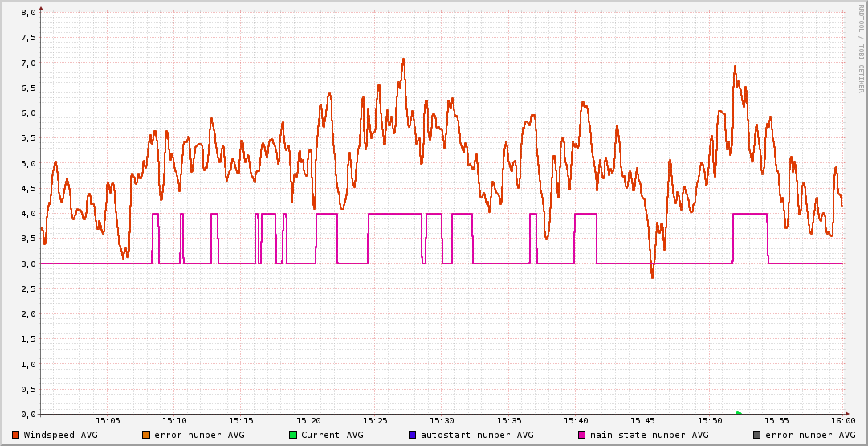Select the Current AVG legend label

332,435
